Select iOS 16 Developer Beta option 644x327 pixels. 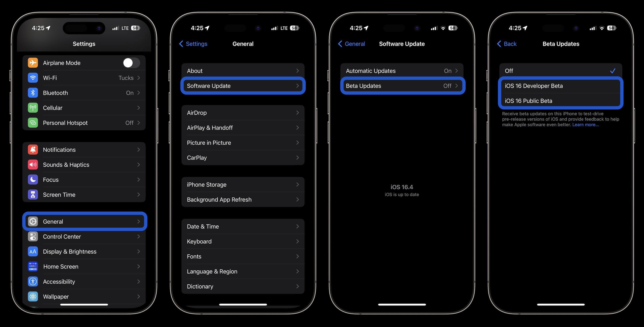[x=561, y=86]
